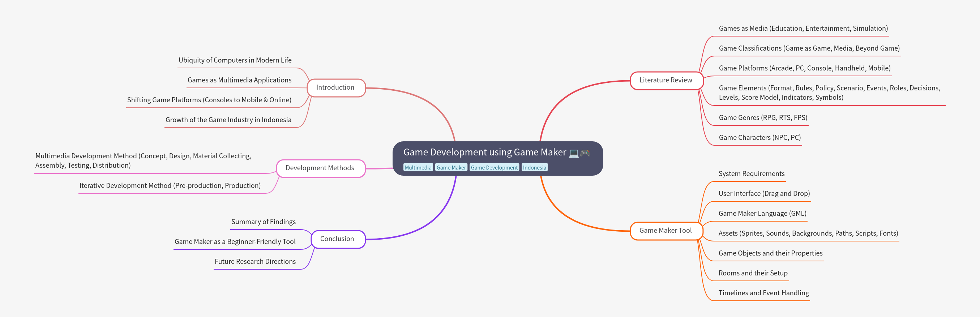Click 'Rooms and their Setup'
This screenshot has width=980, height=317.
click(753, 273)
